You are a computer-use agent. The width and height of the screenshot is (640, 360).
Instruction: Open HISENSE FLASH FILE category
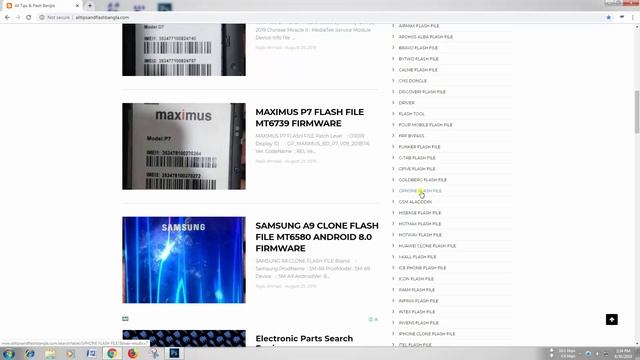tap(420, 213)
